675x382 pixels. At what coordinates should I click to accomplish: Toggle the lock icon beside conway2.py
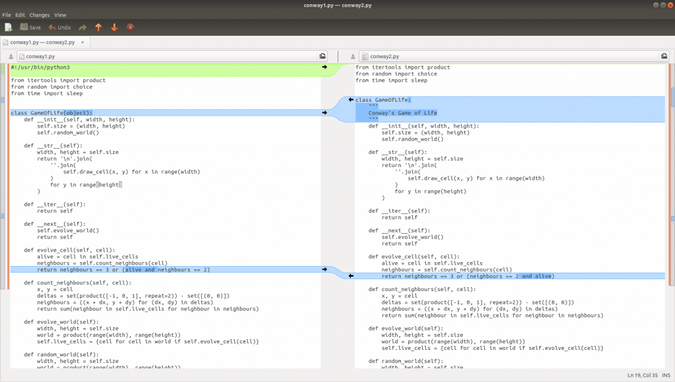(x=353, y=56)
